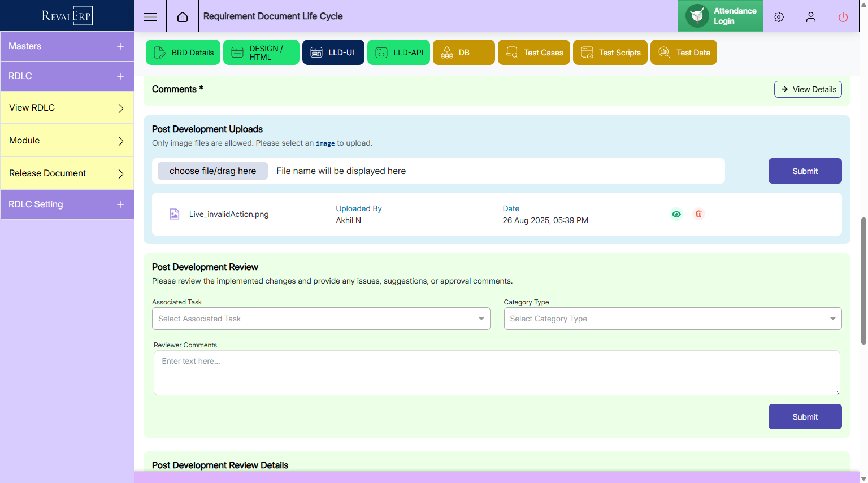Delete Live_invalidAction.png with trash icon

coord(698,214)
